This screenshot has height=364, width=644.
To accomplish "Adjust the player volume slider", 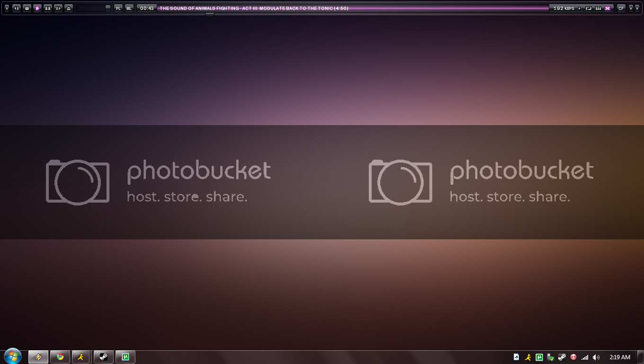I will click(x=94, y=8).
